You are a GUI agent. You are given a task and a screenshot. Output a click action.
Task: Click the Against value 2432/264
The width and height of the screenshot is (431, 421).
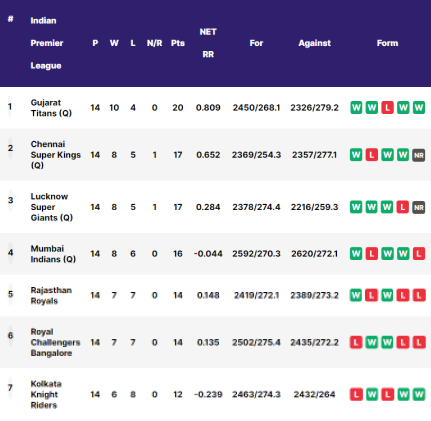(x=314, y=394)
